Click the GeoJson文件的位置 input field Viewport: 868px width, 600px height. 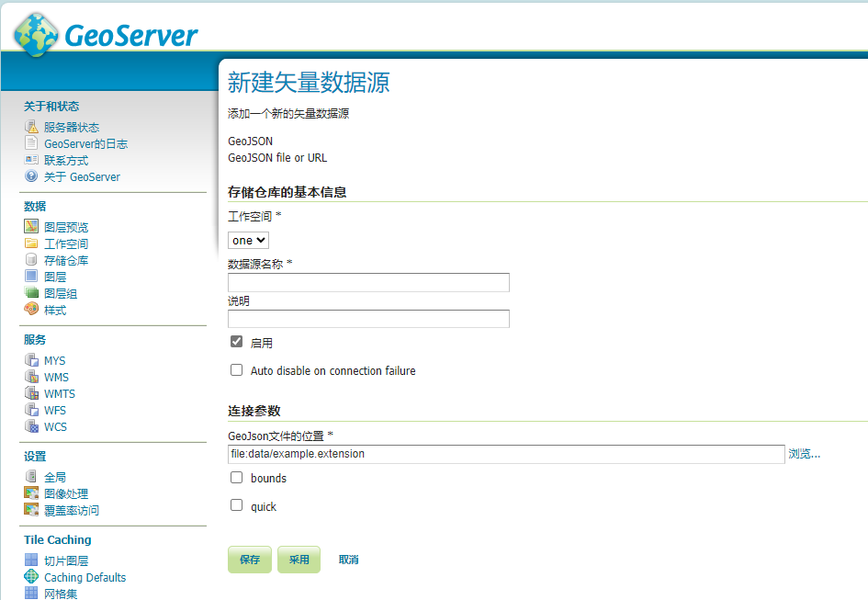tap(506, 454)
